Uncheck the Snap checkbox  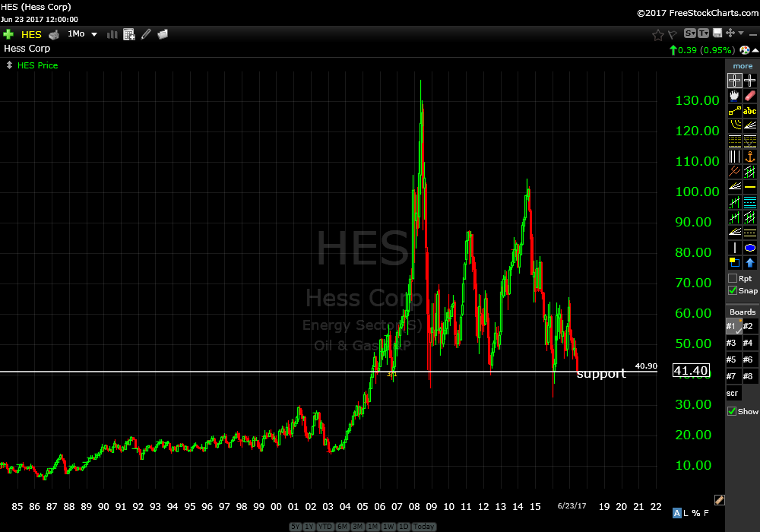733,290
